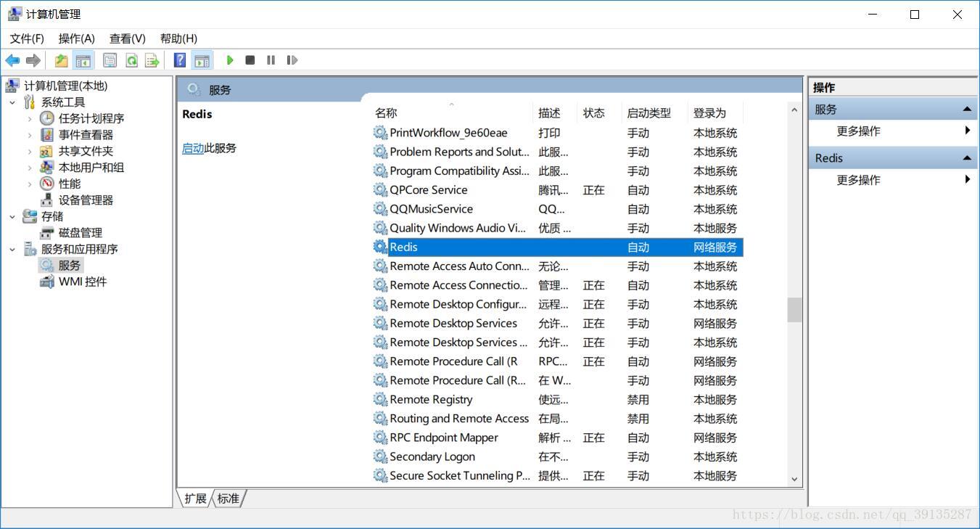Expand the 性能 tree node
Screen dimensions: 980x529
click(x=30, y=184)
